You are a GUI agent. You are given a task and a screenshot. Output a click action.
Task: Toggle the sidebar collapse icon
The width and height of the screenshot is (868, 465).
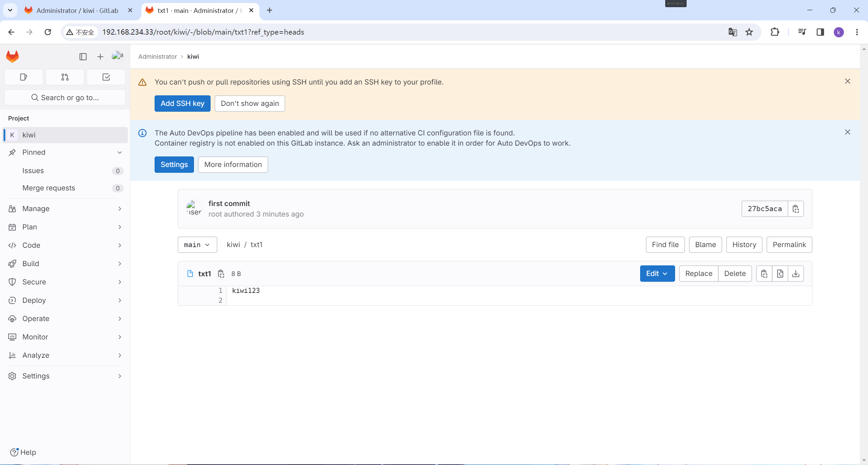tap(83, 57)
